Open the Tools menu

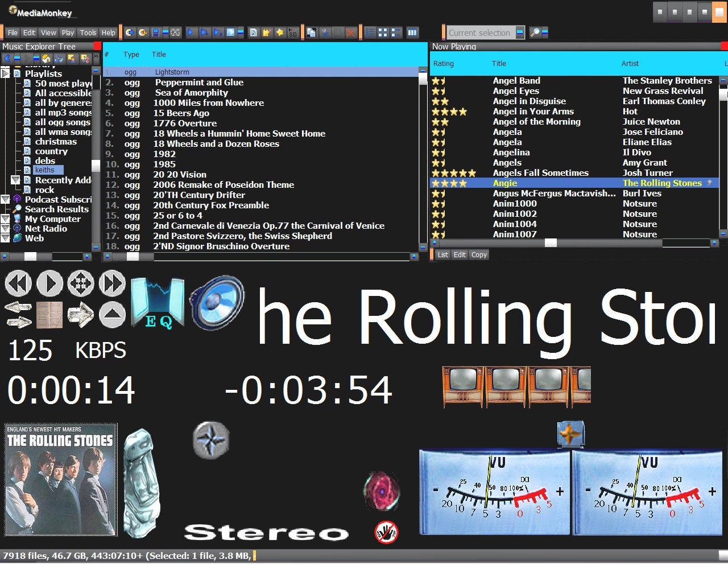click(88, 32)
